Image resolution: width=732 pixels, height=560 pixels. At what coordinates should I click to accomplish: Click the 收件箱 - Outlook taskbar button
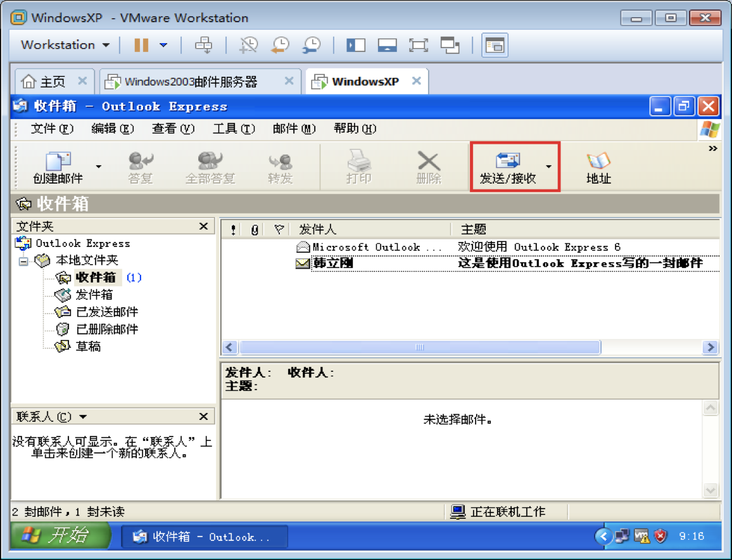[205, 537]
